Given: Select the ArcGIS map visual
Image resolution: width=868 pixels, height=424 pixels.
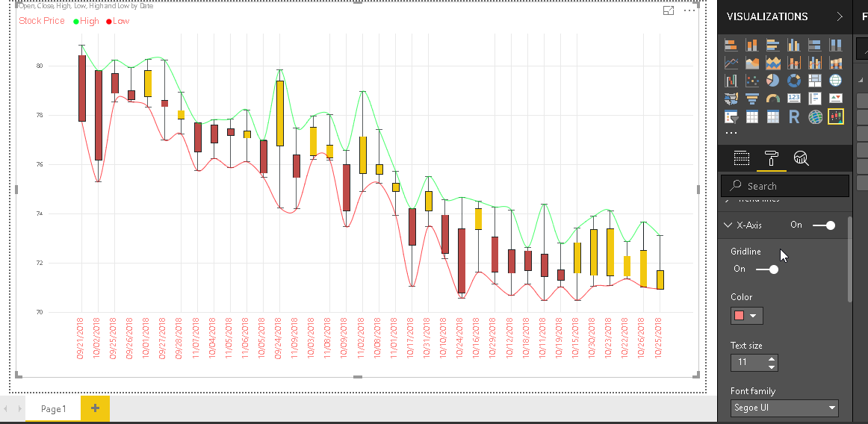Looking at the screenshot, I should [814, 116].
